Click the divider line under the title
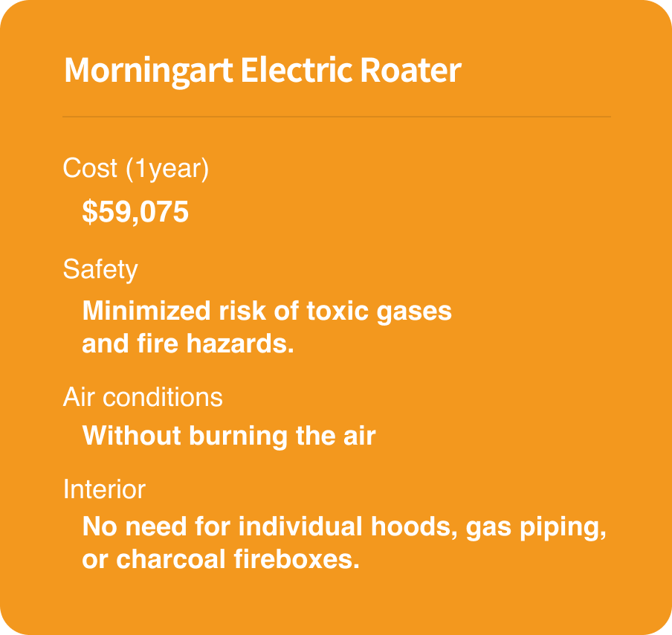672x635 pixels. pyautogui.click(x=337, y=117)
